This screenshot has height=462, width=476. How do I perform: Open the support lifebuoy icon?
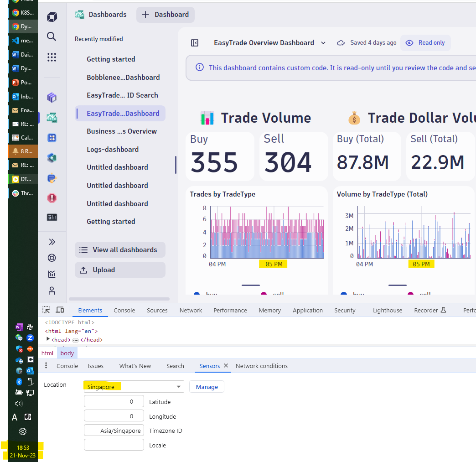(x=52, y=258)
